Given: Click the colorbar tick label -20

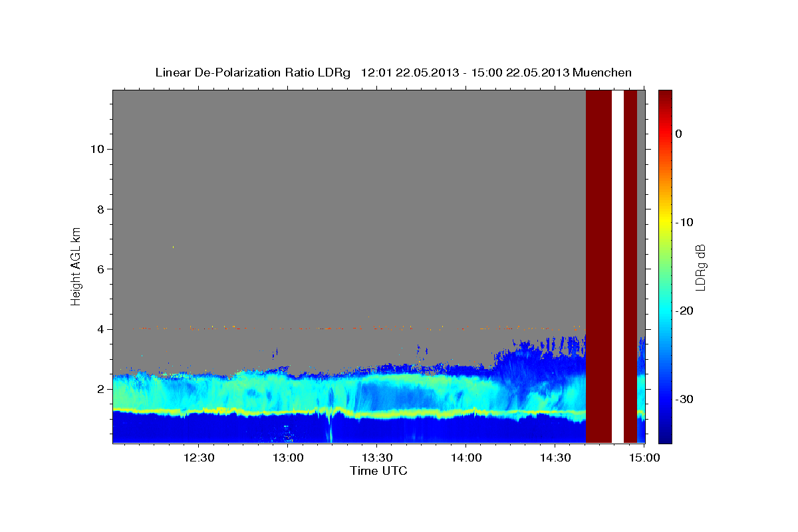Looking at the screenshot, I should (684, 311).
